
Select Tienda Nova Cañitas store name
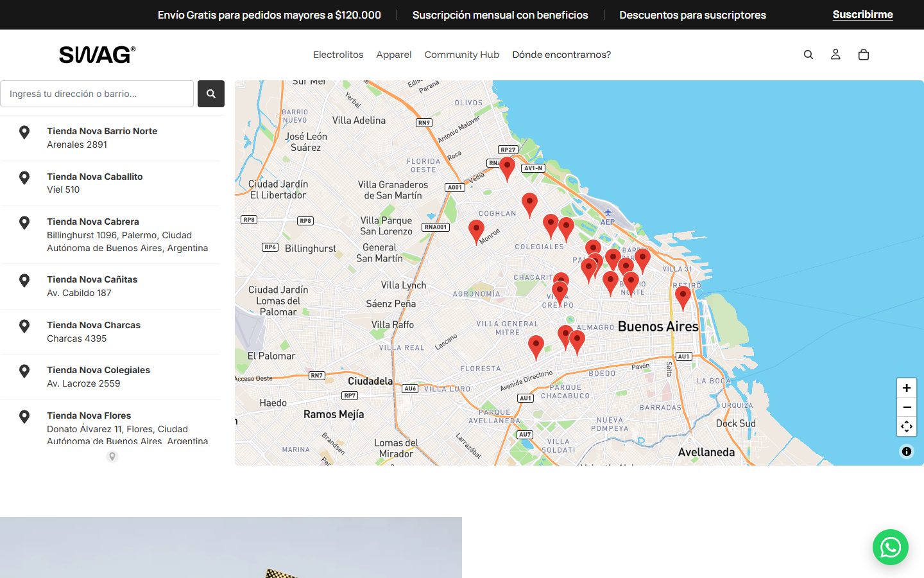pos(92,279)
